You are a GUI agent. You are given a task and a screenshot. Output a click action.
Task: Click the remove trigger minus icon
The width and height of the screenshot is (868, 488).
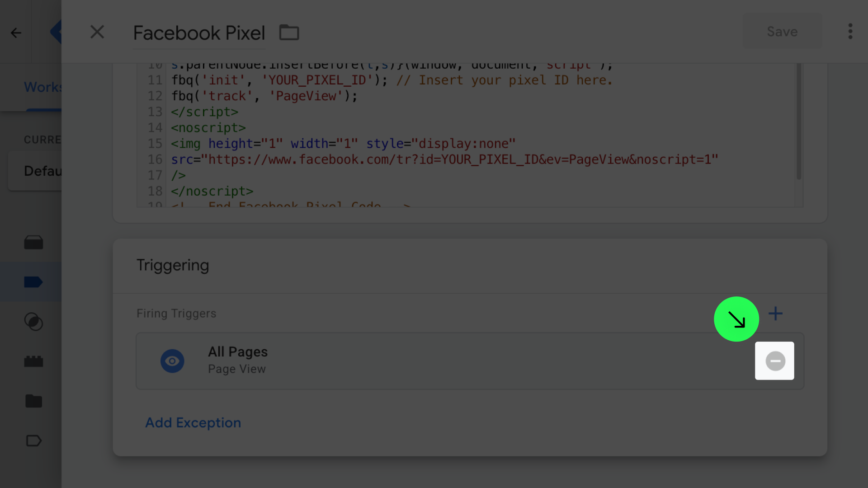coord(775,361)
